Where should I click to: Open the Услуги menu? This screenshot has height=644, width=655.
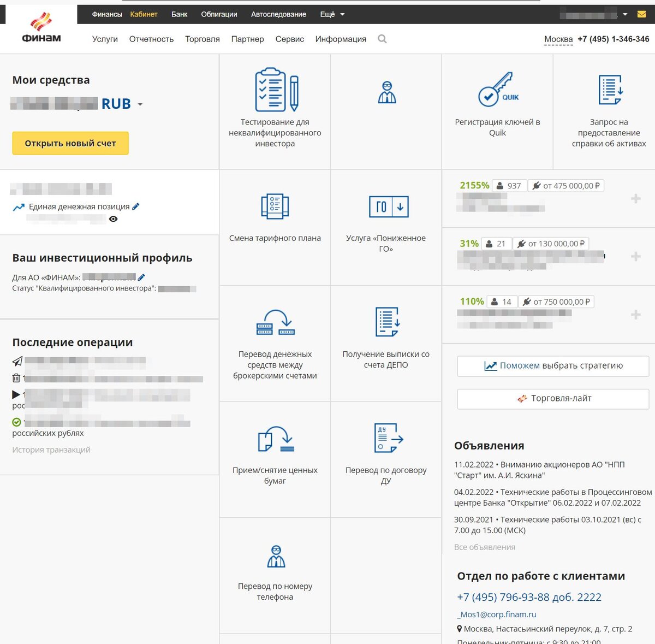[105, 39]
